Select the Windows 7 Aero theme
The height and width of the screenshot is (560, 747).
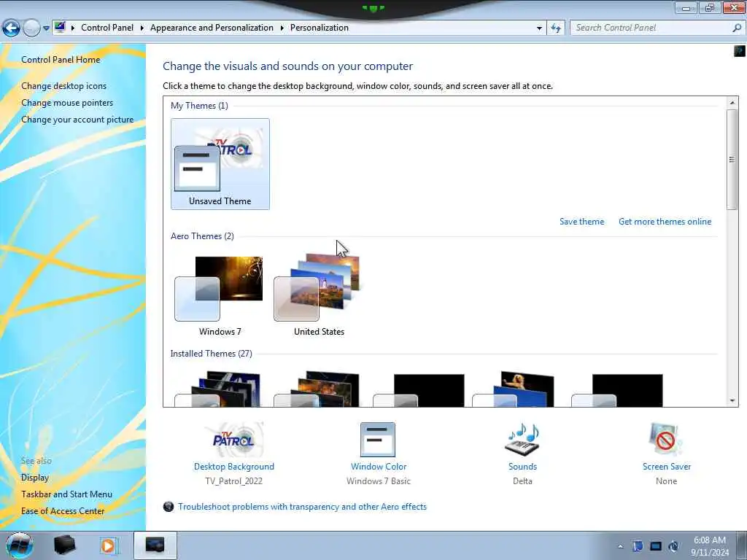pyautogui.click(x=220, y=295)
